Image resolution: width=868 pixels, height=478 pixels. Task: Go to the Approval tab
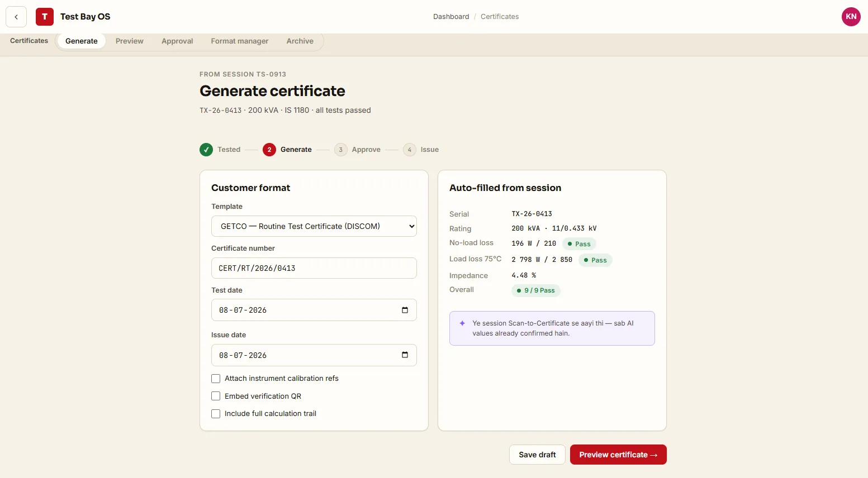[177, 41]
